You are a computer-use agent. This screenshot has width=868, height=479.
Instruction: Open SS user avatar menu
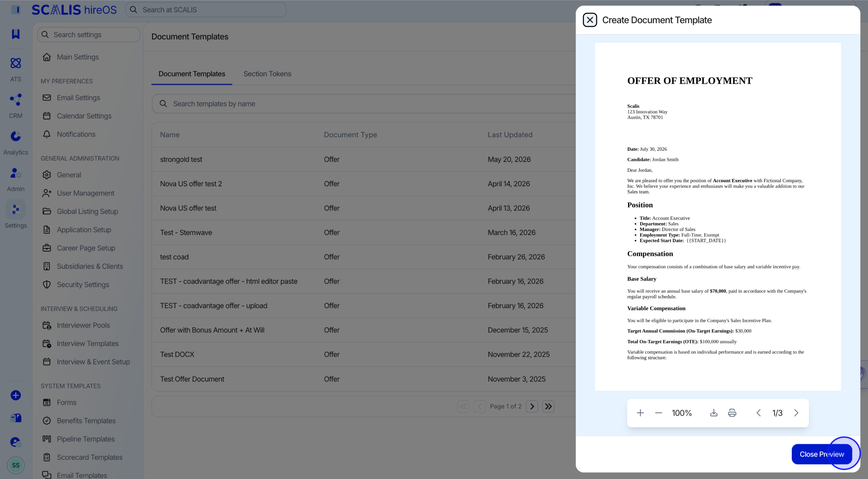tap(16, 465)
